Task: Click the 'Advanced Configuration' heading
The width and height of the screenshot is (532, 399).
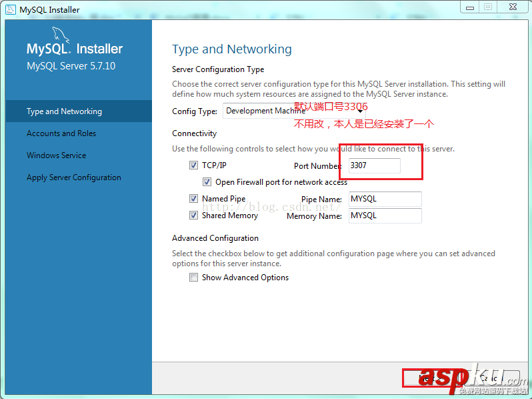Action: (215, 238)
